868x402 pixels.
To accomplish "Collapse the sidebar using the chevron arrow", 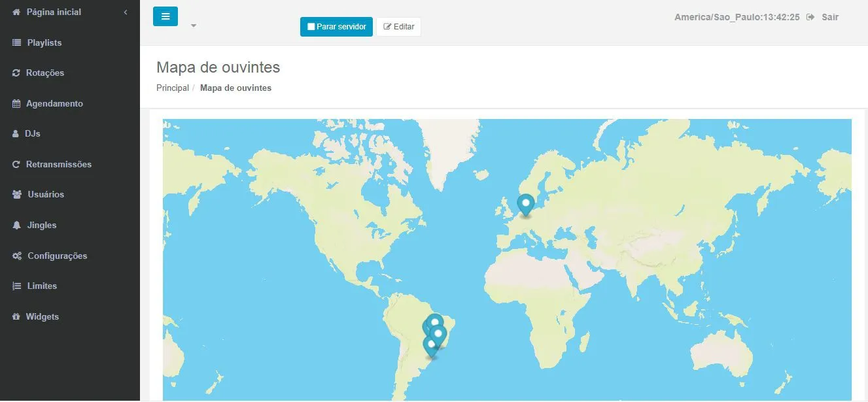I will click(x=126, y=12).
